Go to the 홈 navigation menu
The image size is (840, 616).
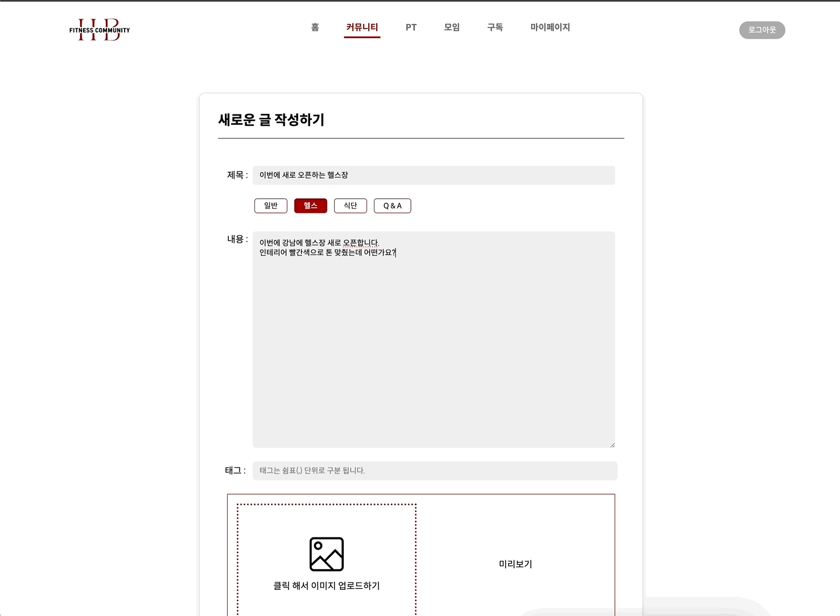point(315,27)
